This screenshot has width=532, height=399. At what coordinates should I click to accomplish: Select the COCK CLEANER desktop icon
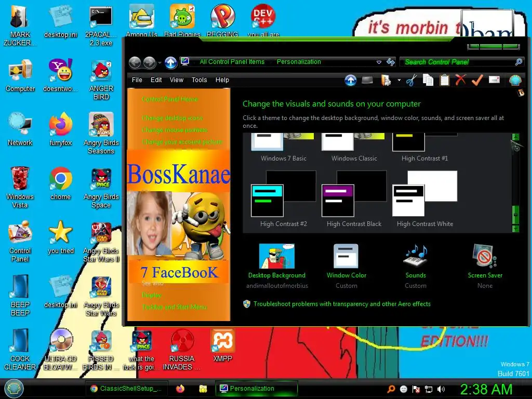coord(20,350)
